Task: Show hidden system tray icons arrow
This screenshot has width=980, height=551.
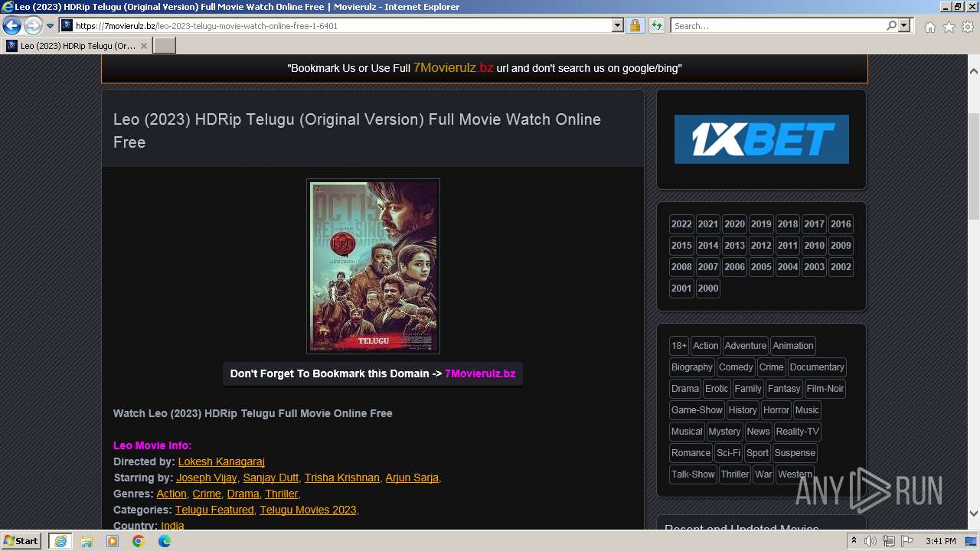Action: 854,541
